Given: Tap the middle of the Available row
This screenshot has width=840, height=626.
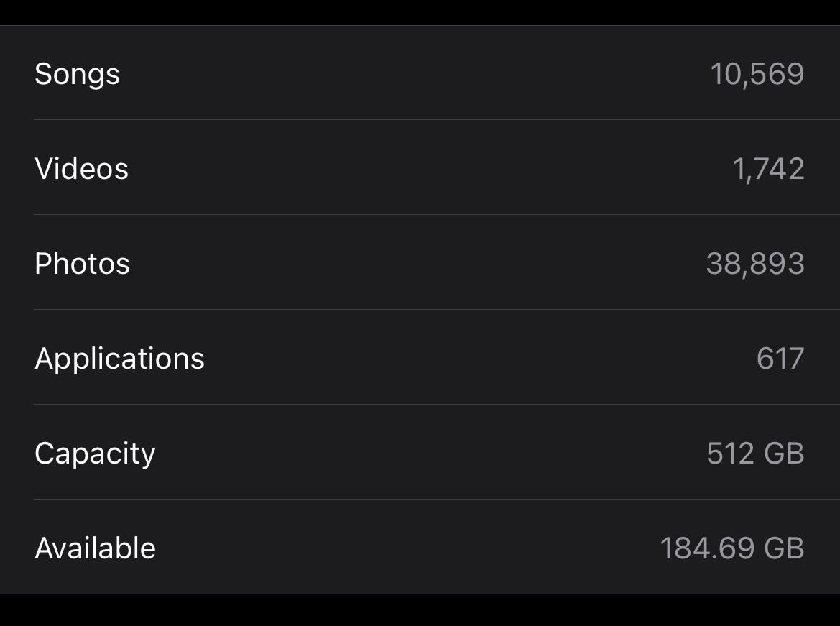Looking at the screenshot, I should click(x=420, y=547).
